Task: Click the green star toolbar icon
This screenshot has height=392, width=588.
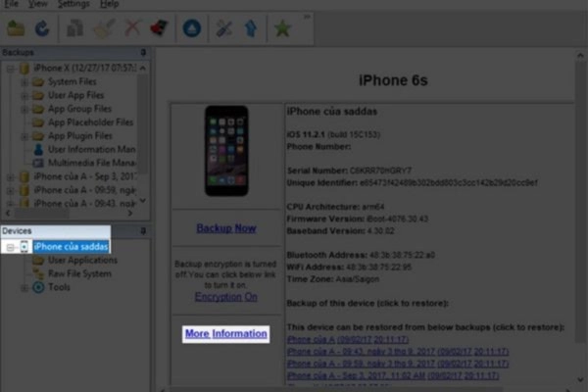Action: [x=282, y=28]
